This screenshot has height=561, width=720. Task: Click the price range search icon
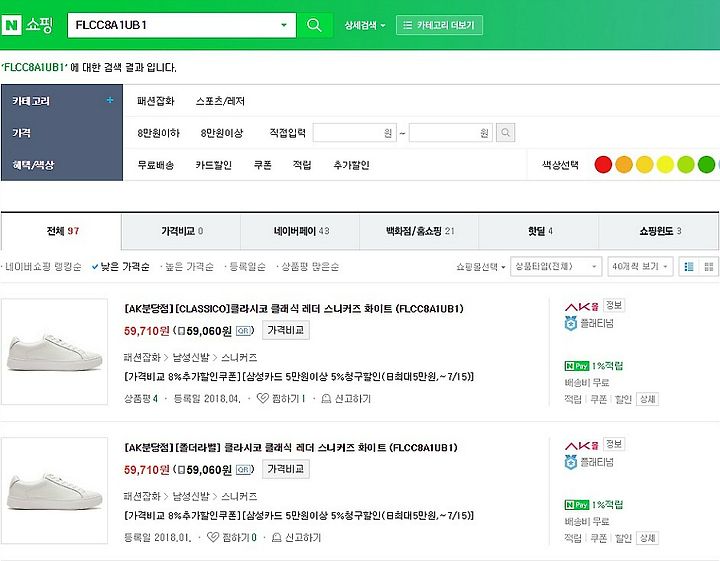pos(506,133)
